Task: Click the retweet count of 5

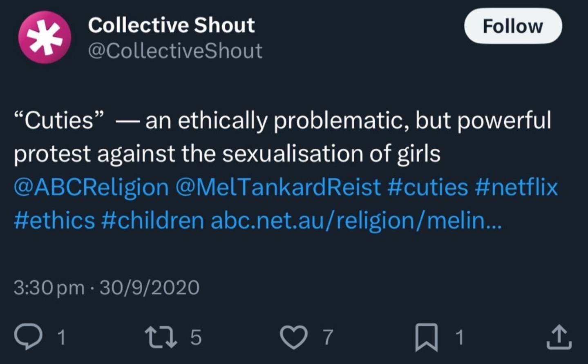Action: point(196,337)
